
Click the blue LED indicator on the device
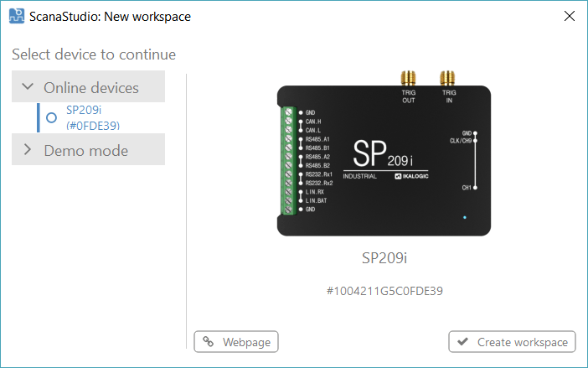pos(465,217)
